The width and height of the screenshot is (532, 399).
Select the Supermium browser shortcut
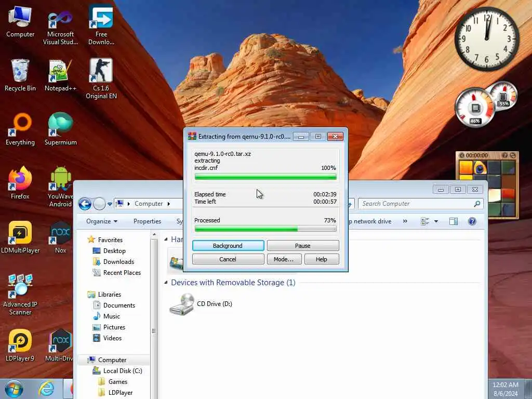(x=60, y=129)
